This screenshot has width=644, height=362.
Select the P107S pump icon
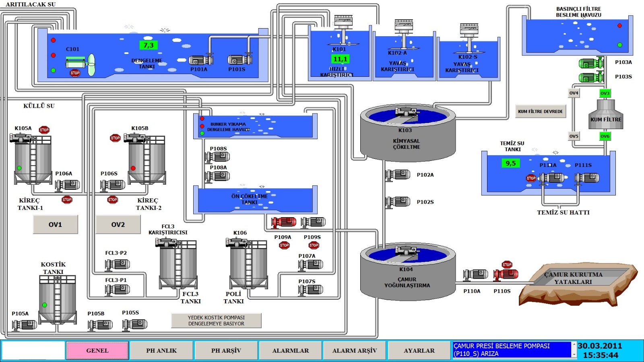[x=311, y=289]
